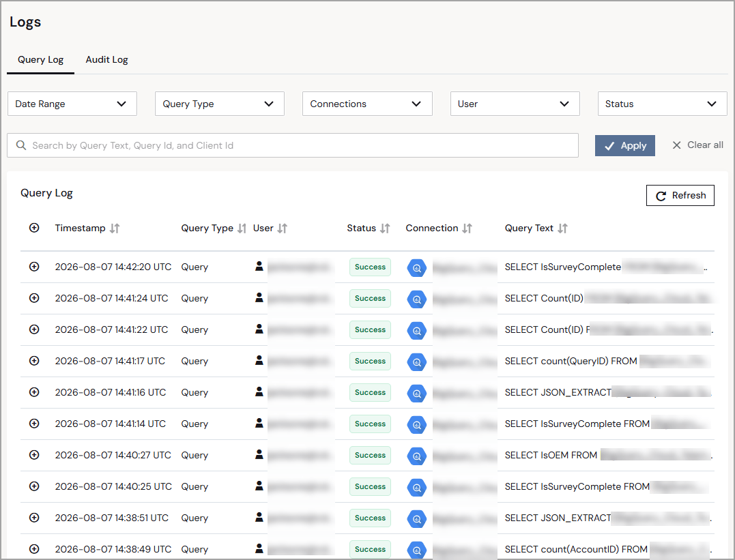
Task: Click user icon in 14:41:16 row
Action: click(x=259, y=392)
